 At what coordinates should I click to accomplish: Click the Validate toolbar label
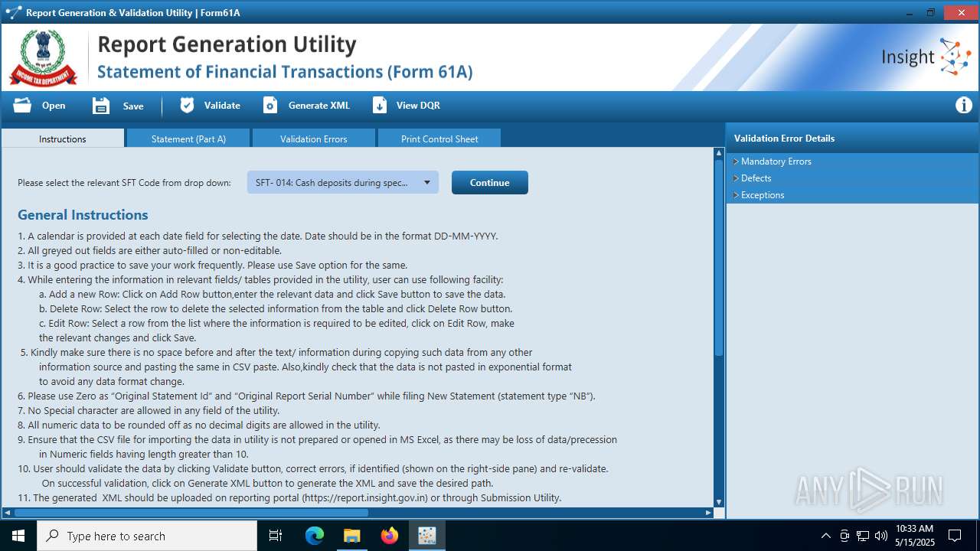point(222,106)
